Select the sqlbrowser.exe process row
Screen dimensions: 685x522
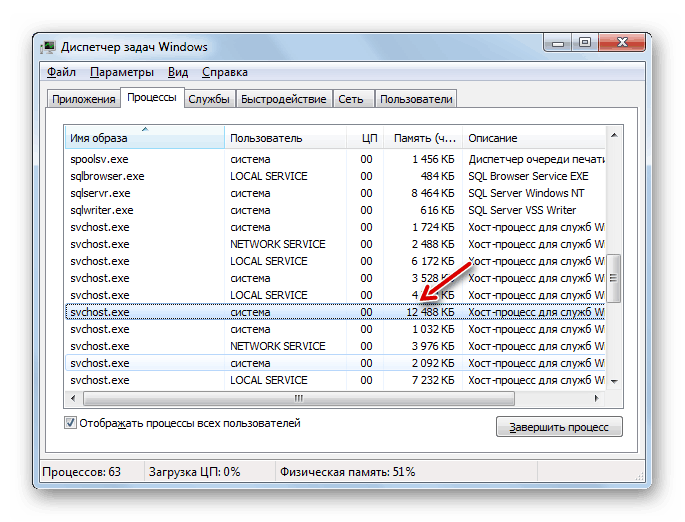pyautogui.click(x=335, y=176)
